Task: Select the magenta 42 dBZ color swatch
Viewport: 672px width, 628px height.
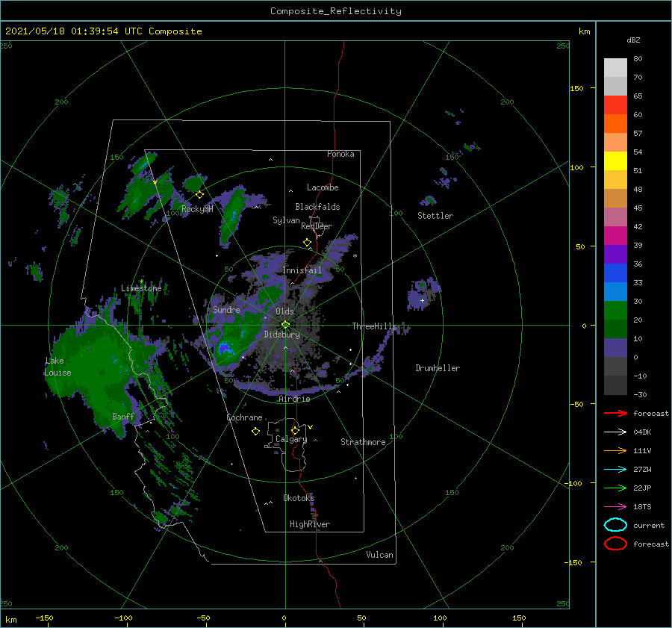Action: (615, 235)
